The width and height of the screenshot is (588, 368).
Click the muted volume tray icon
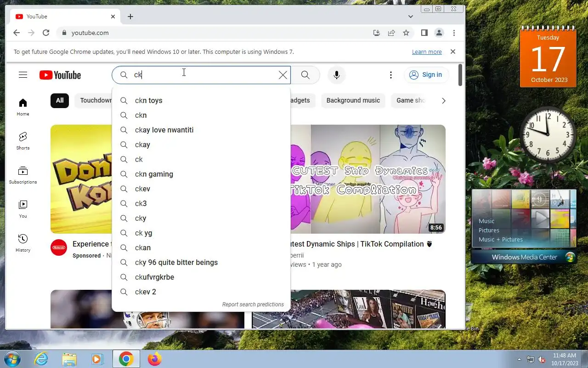click(x=542, y=359)
